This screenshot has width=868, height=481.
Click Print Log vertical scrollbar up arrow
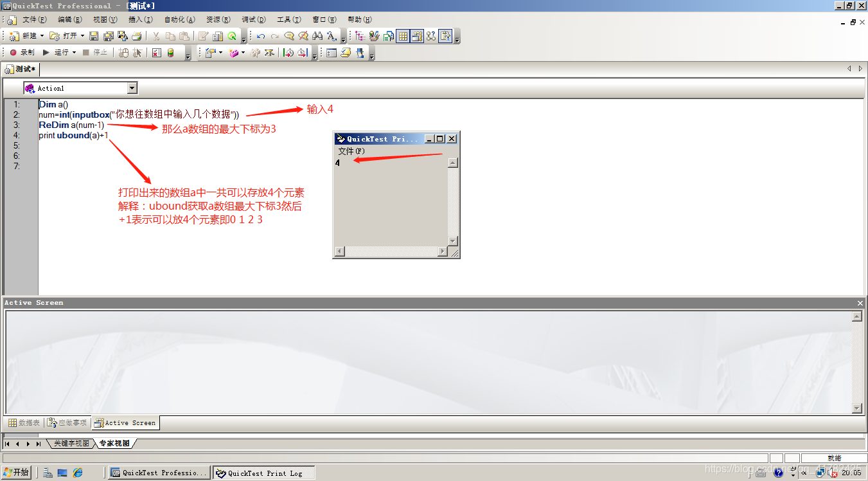click(453, 163)
